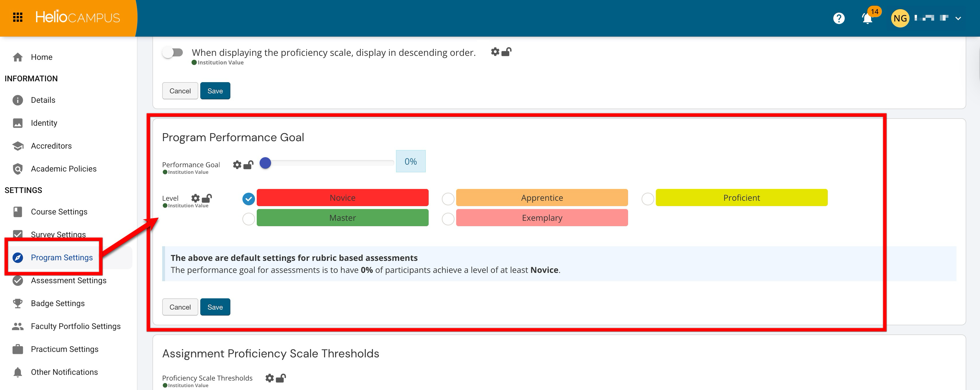Select the Apprentice level radio button
Screen dimensions: 980x390
coord(448,198)
